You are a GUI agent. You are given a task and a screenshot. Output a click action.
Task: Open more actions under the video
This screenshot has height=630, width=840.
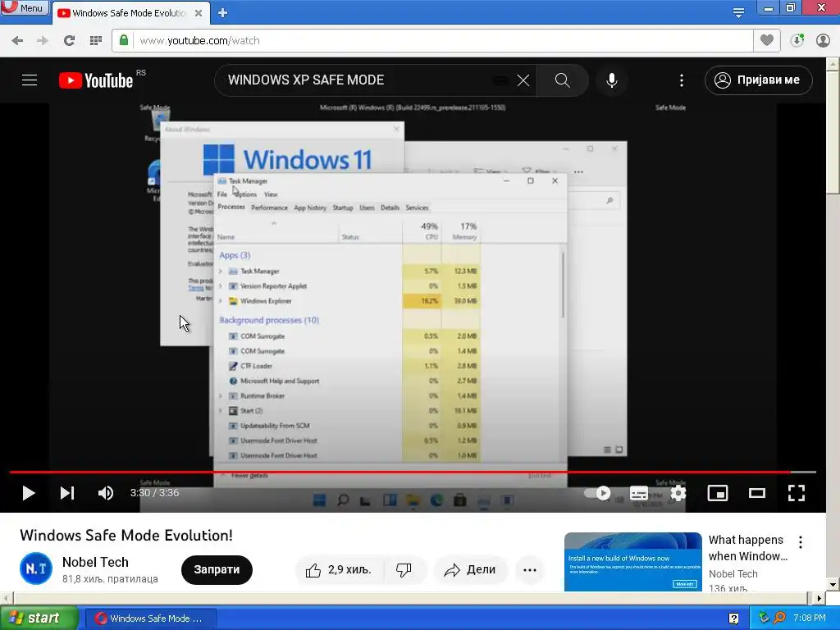point(529,570)
